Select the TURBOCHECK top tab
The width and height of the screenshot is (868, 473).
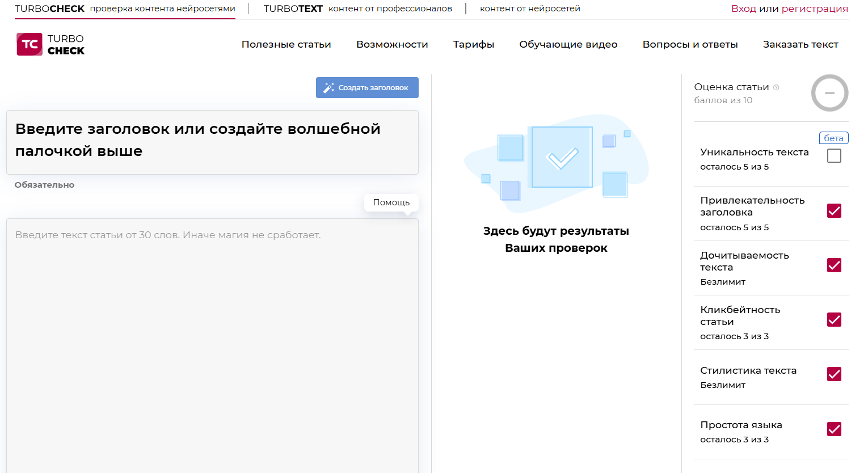coord(125,9)
